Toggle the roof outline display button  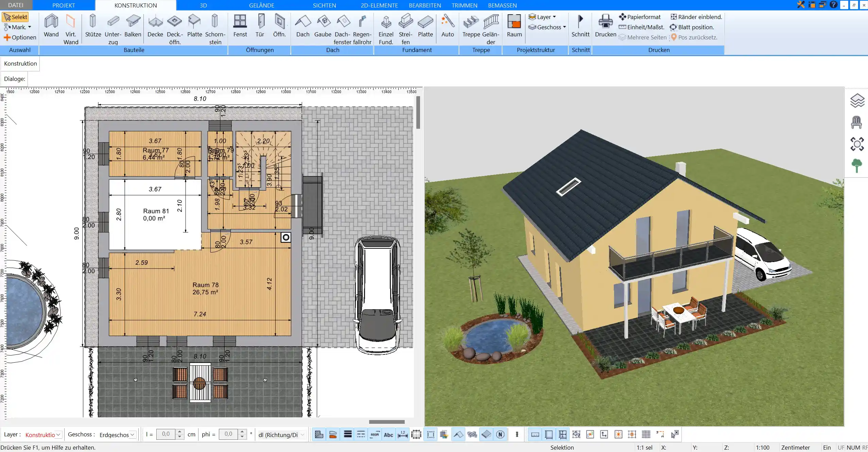[458, 434]
